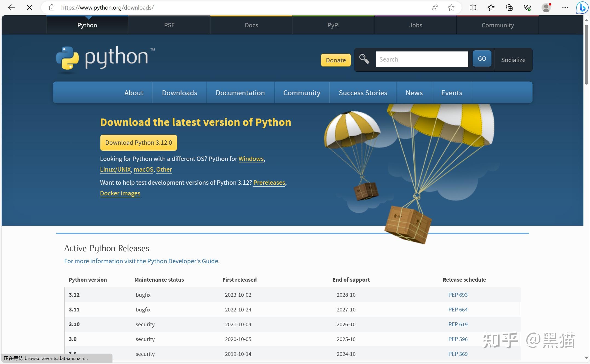Viewport: 590px width, 364px height.
Task: Open the Favorites list icon
Action: click(491, 7)
